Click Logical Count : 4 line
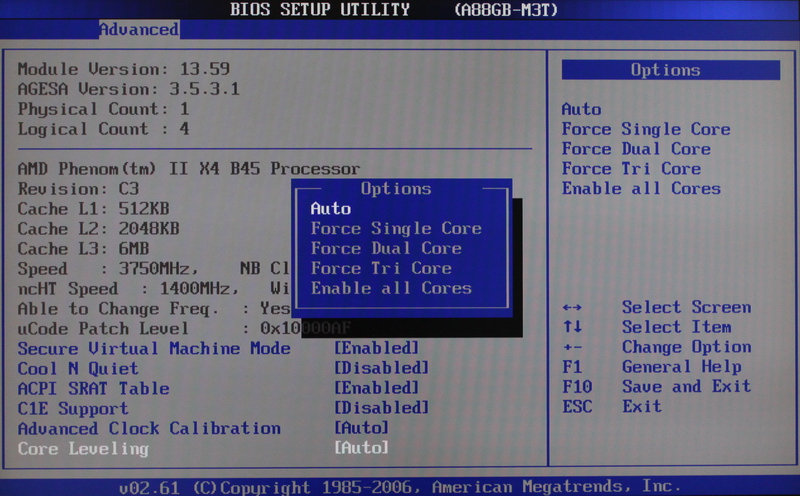800x496 pixels. [x=104, y=129]
